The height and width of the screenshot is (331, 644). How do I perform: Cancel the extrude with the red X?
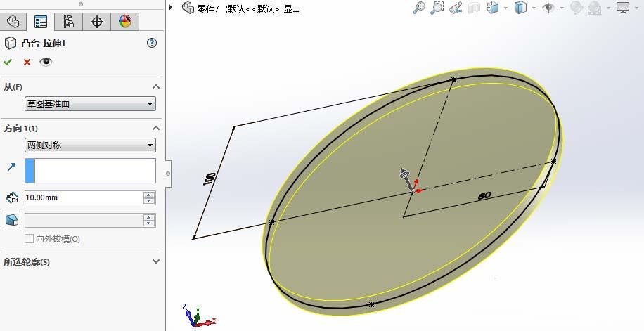(27, 62)
